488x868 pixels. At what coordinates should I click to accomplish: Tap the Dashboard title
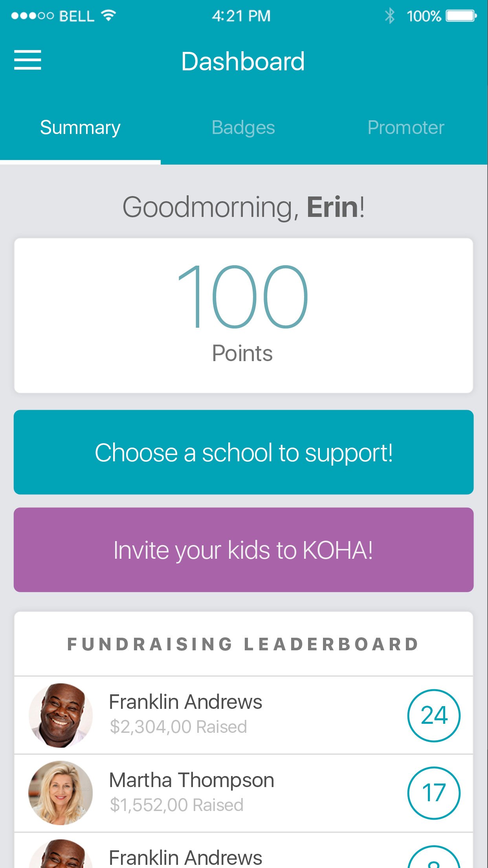click(243, 61)
